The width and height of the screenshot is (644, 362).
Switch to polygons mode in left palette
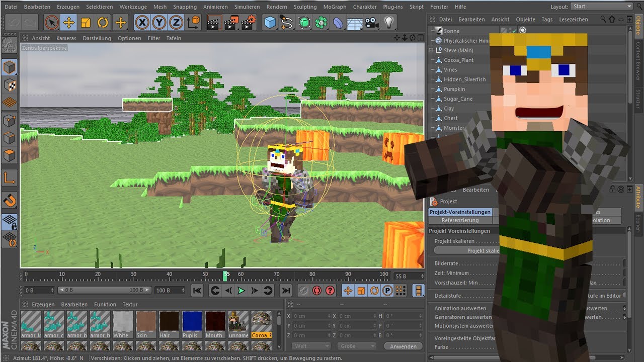coord(10,156)
